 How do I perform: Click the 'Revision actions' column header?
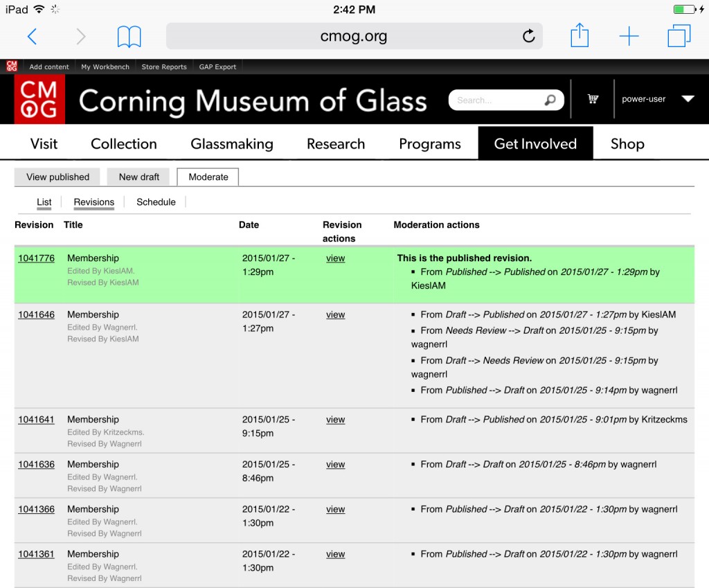(342, 231)
